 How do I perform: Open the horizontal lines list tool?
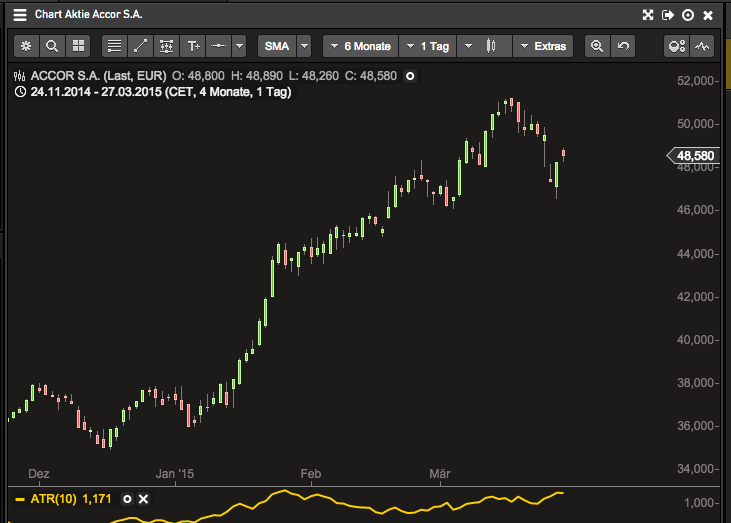pyautogui.click(x=114, y=46)
